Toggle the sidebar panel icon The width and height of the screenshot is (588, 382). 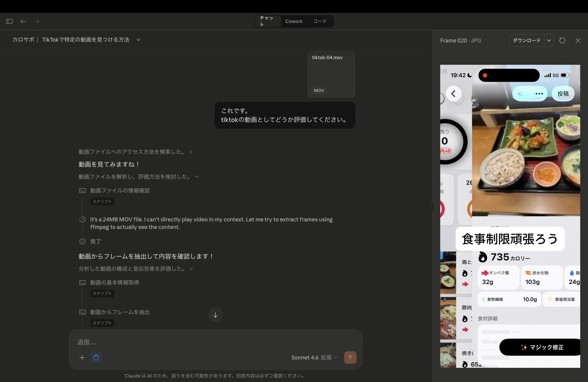(x=9, y=21)
